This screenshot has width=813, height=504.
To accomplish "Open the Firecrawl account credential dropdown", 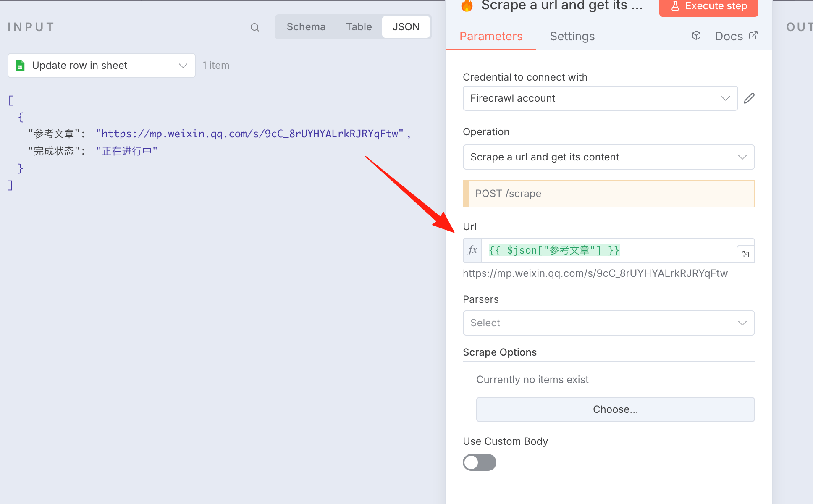I will click(x=600, y=98).
